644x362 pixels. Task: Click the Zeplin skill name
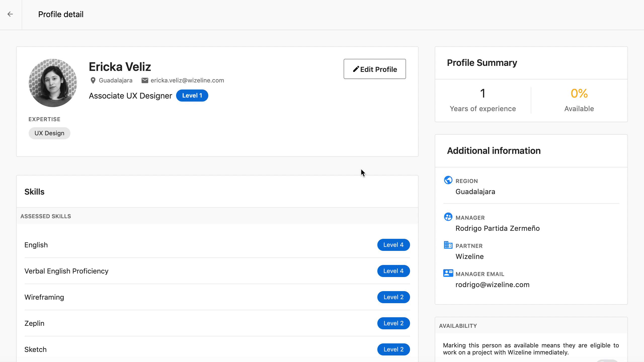click(34, 323)
